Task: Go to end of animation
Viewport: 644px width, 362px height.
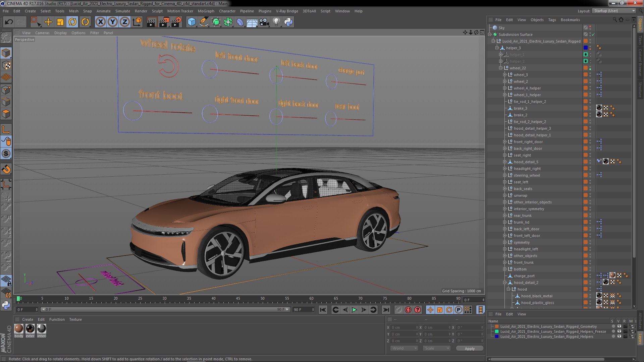Action: (386, 310)
